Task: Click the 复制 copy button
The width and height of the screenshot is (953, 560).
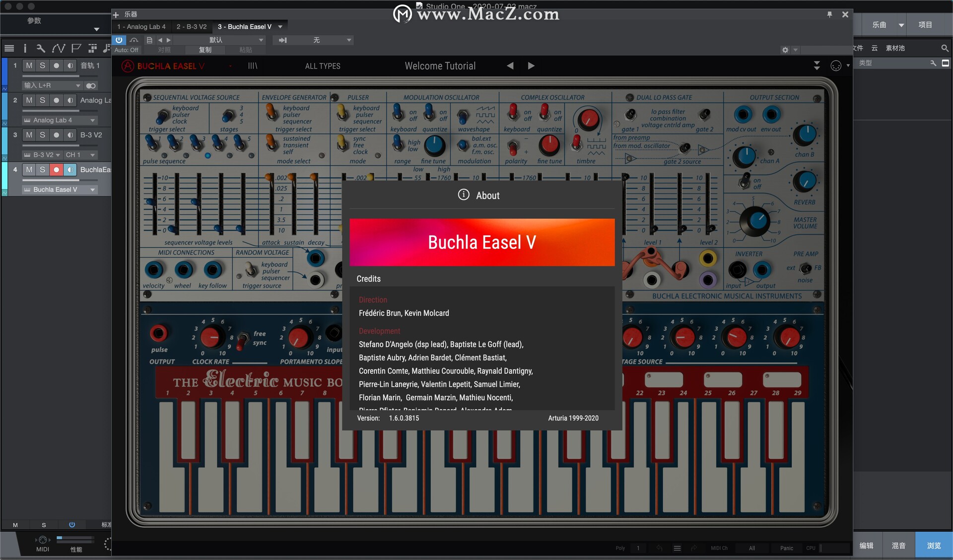Action: 205,50
